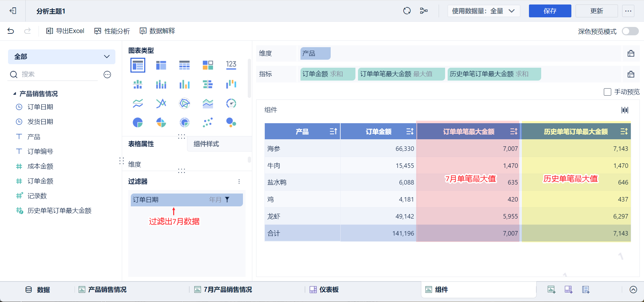Viewport: 644px width, 302px height.
Task: Click sort icon in 订单单笔最大金额 table header
Action: click(514, 131)
